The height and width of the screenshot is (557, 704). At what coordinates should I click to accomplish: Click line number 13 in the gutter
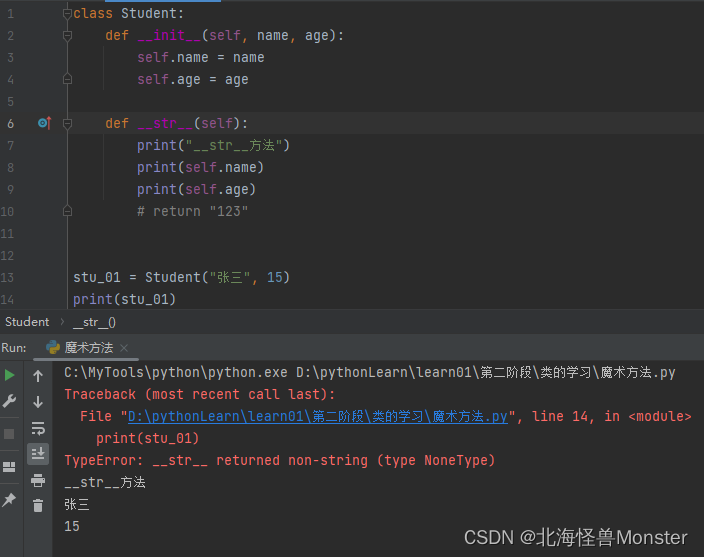(8, 277)
